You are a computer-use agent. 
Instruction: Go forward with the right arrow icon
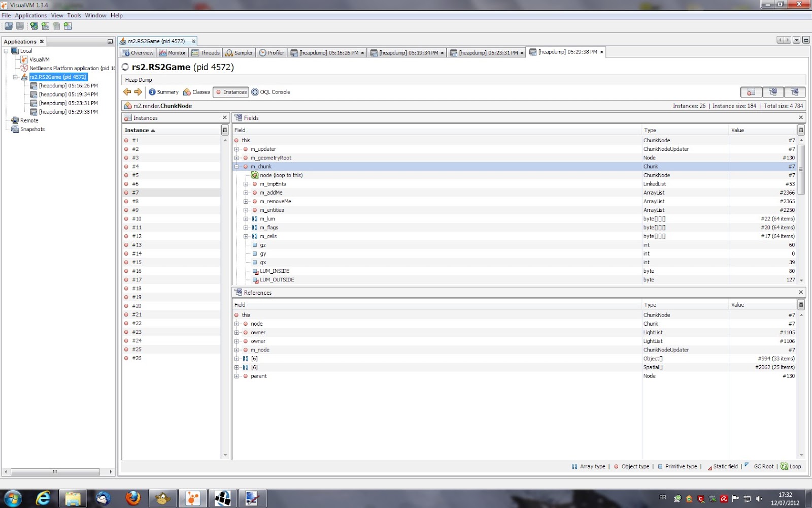pos(138,92)
